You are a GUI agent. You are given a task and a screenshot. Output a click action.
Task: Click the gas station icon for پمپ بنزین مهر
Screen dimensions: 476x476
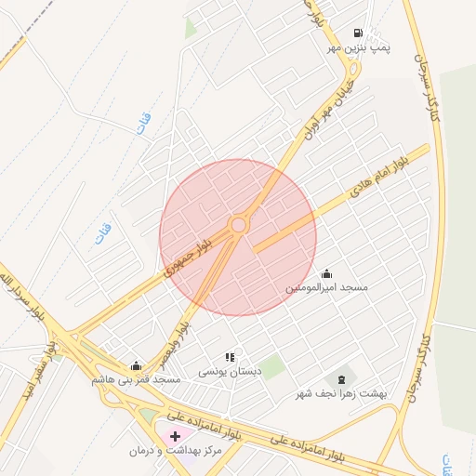tap(358, 33)
